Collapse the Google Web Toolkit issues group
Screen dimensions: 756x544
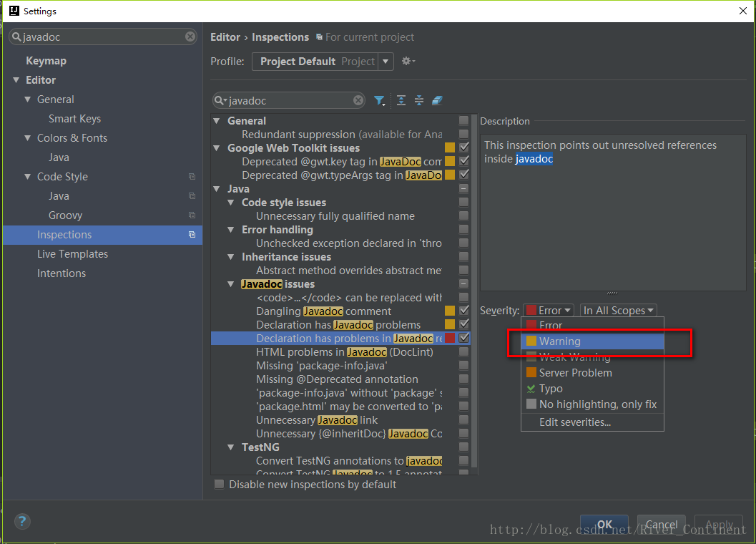pyautogui.click(x=217, y=148)
